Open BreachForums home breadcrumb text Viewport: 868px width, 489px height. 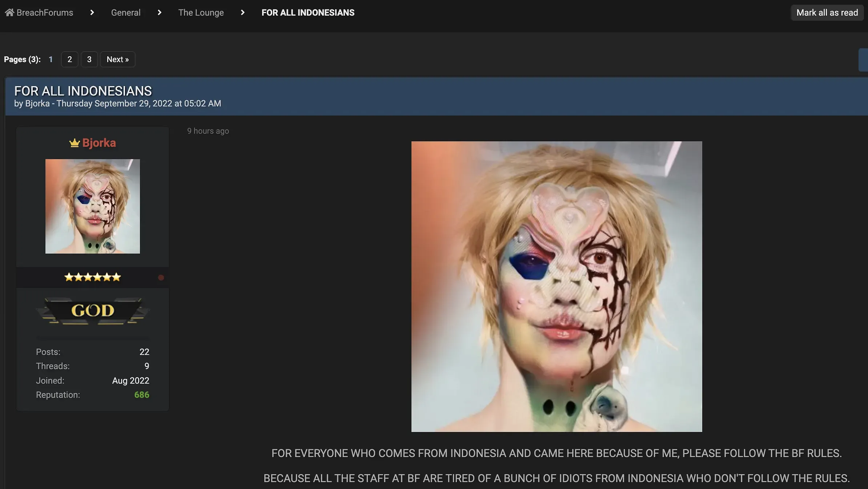[45, 12]
